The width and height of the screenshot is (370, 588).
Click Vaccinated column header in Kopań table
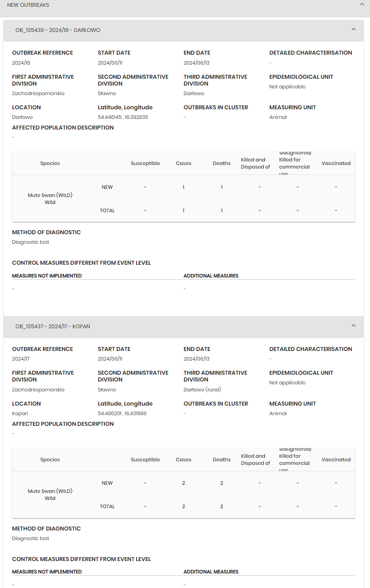pyautogui.click(x=336, y=460)
